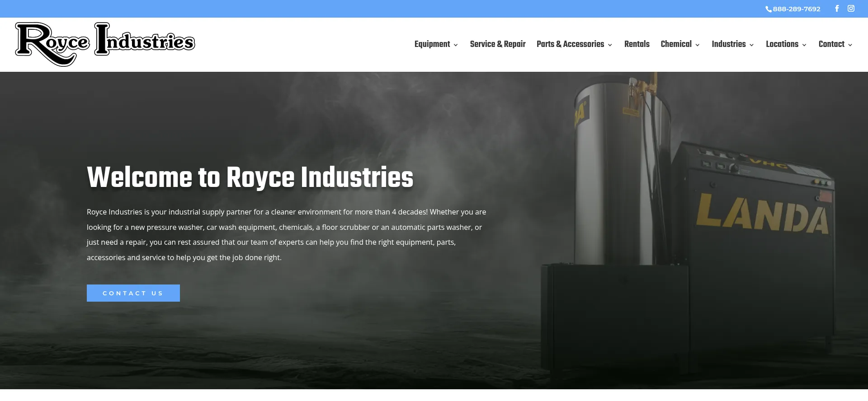Open the Parts & Accessories menu
Screen dimensions: 868x401
tap(571, 44)
